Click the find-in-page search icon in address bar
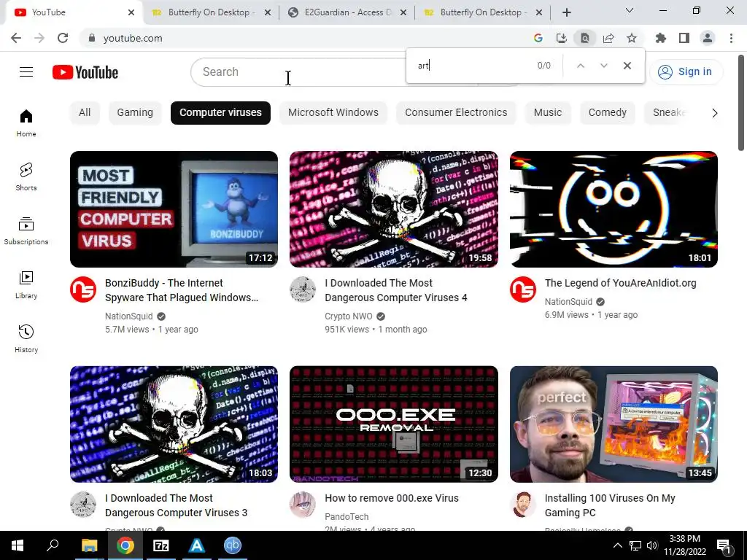The image size is (747, 560). pyautogui.click(x=585, y=38)
